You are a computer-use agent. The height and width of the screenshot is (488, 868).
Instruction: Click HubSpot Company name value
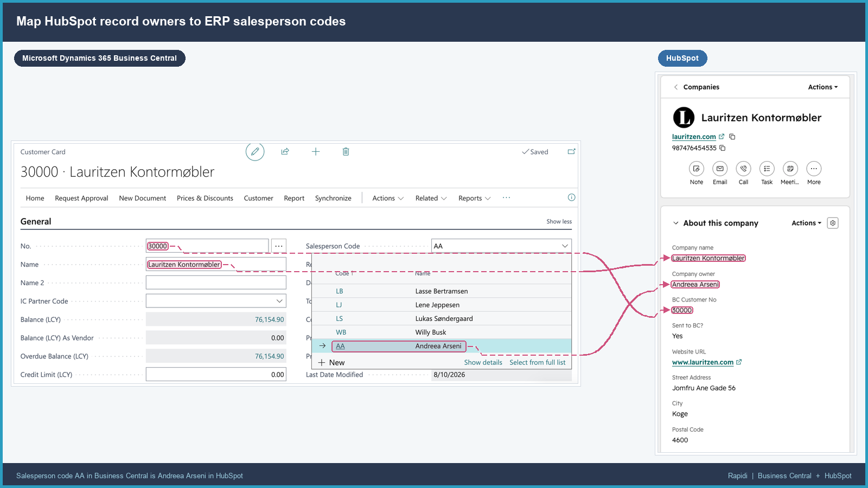point(709,258)
